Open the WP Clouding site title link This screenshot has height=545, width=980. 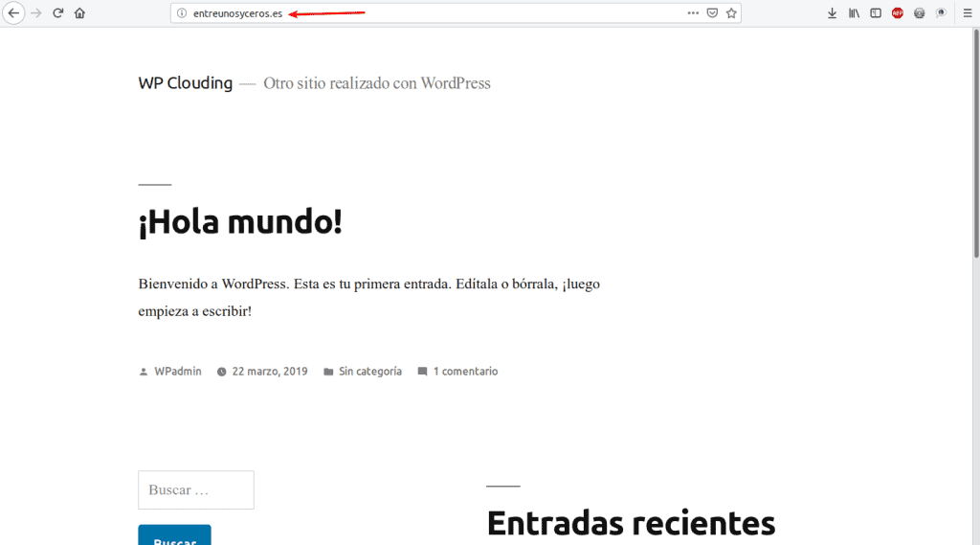coord(185,83)
